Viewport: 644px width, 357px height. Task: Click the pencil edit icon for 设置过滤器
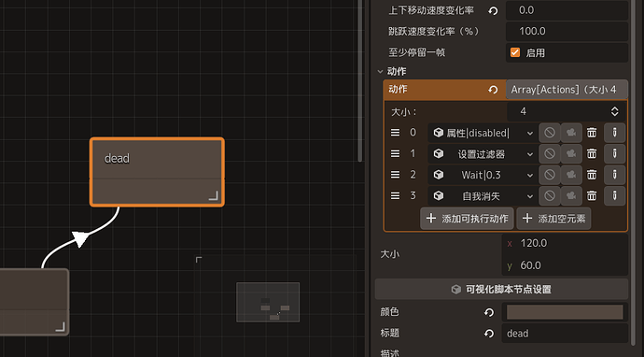click(x=614, y=154)
